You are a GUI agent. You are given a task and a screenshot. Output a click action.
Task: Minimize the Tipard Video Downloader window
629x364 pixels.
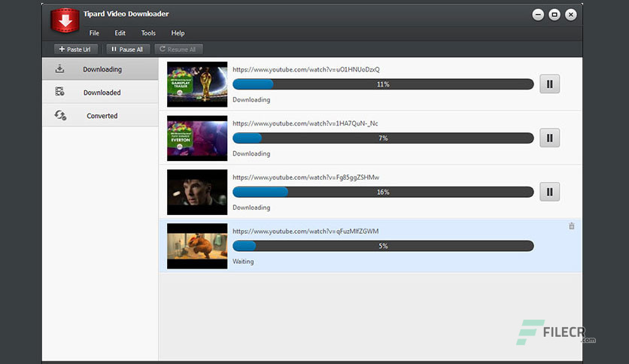(x=538, y=15)
